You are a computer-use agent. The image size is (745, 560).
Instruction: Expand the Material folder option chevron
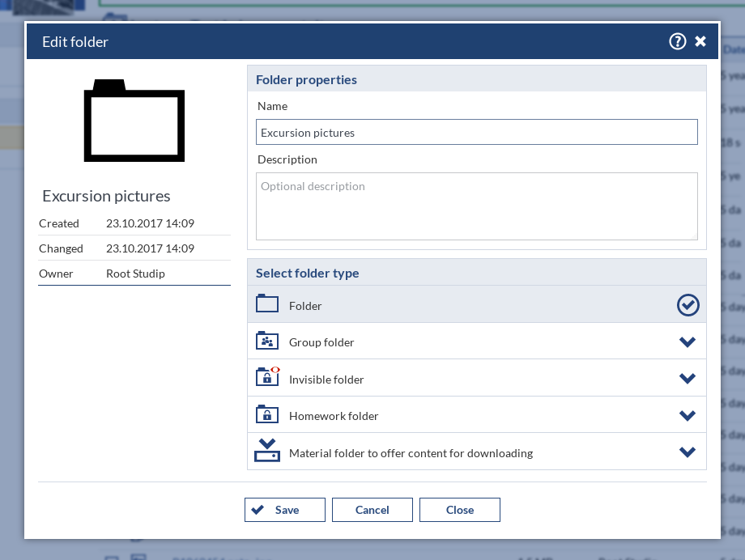point(688,452)
